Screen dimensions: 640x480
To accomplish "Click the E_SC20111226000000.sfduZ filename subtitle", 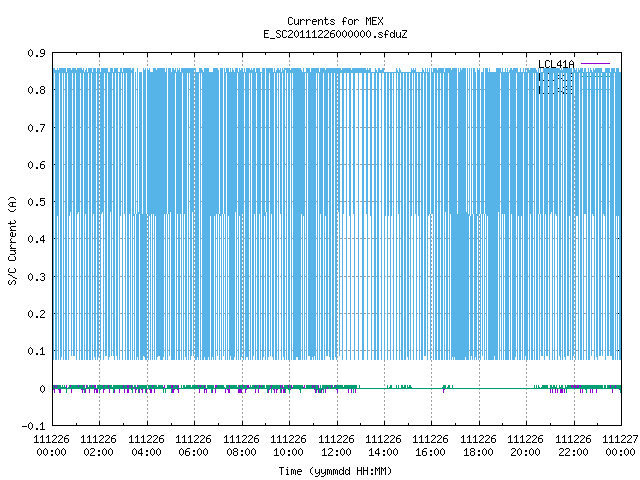I will click(x=335, y=34).
